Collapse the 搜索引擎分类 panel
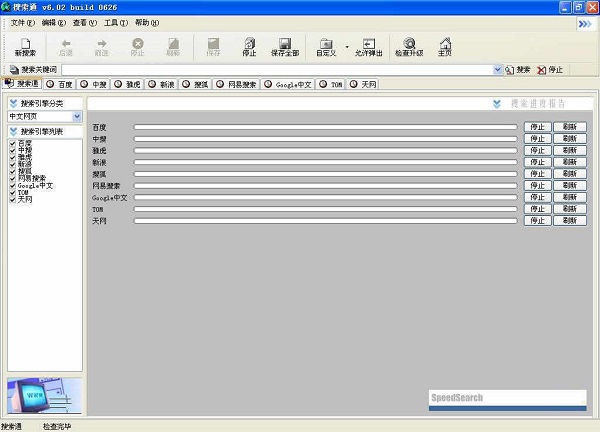Image resolution: width=600 pixels, height=432 pixels. 13,103
